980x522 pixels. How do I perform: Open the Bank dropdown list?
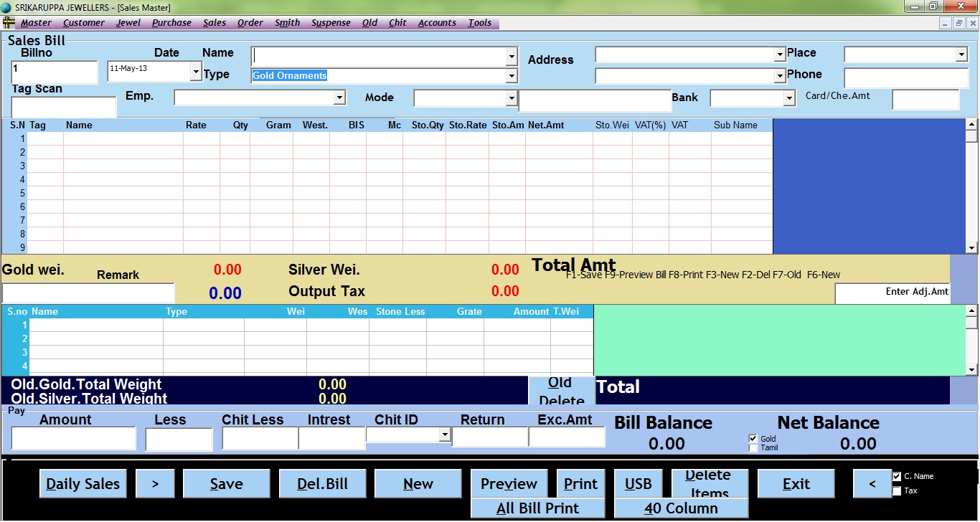tap(789, 98)
